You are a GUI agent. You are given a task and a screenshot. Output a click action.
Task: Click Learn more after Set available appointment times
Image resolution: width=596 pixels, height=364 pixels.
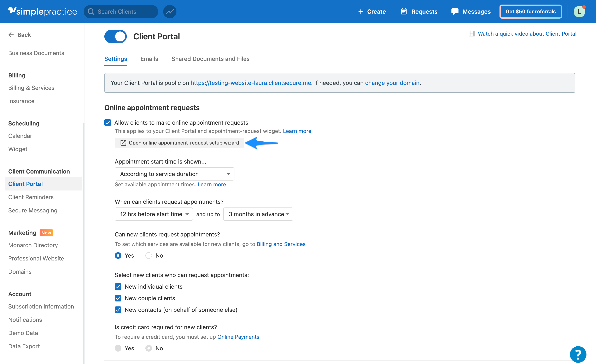[212, 184]
